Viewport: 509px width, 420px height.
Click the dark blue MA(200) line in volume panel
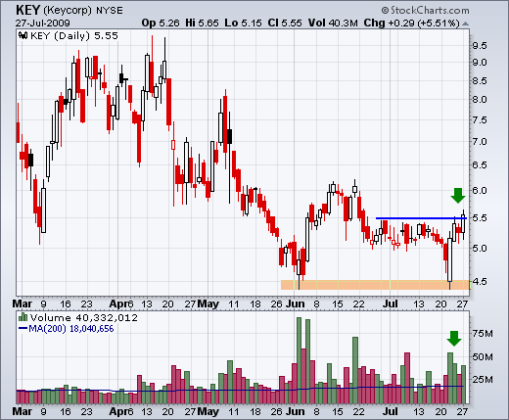(240, 390)
